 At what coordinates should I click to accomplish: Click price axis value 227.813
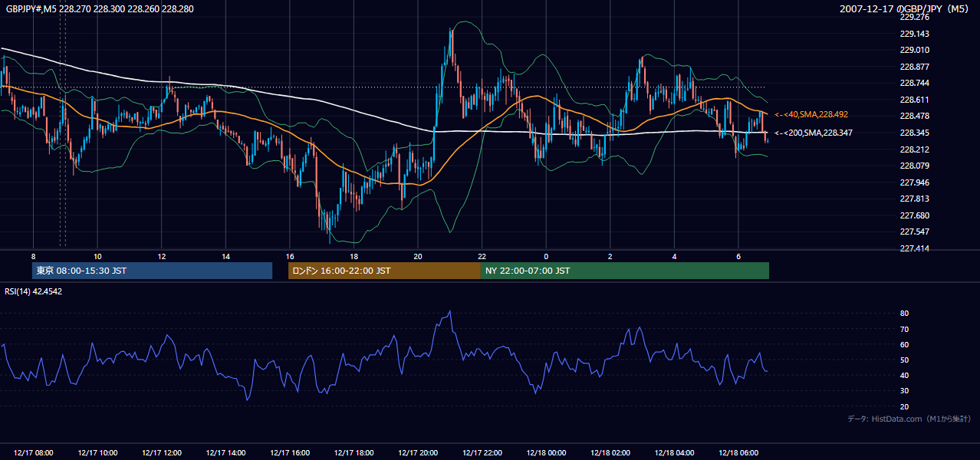pos(914,199)
